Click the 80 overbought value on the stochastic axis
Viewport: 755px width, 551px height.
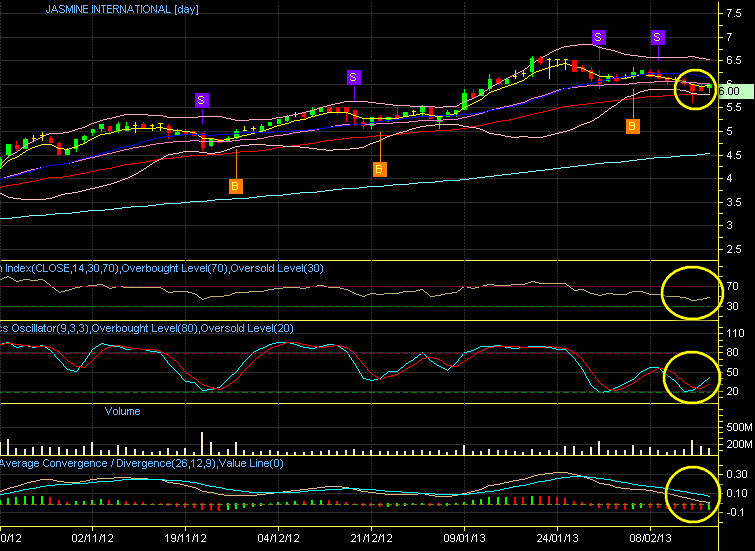point(732,352)
